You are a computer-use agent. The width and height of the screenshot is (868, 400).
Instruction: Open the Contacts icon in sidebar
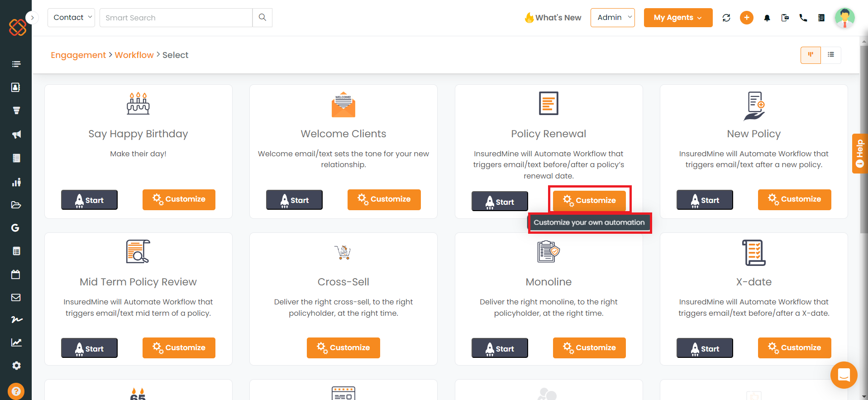tap(16, 87)
